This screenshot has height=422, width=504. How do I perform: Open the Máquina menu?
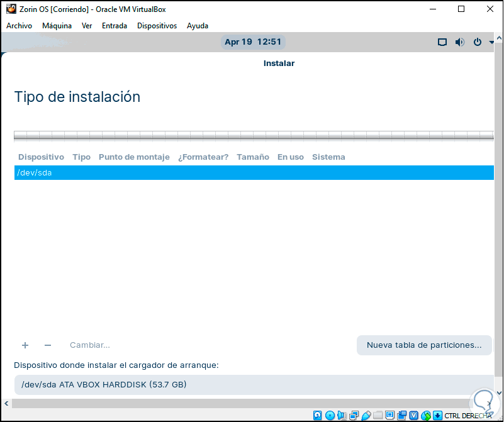pyautogui.click(x=57, y=26)
